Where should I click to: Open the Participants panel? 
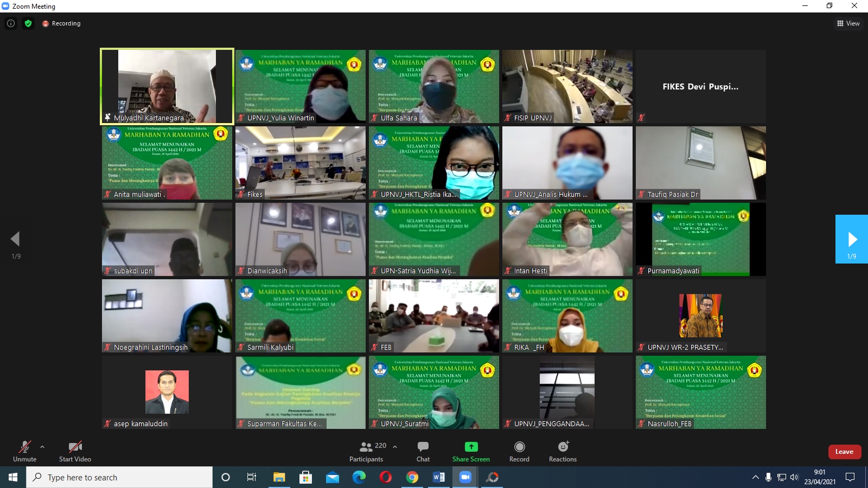pos(366,451)
